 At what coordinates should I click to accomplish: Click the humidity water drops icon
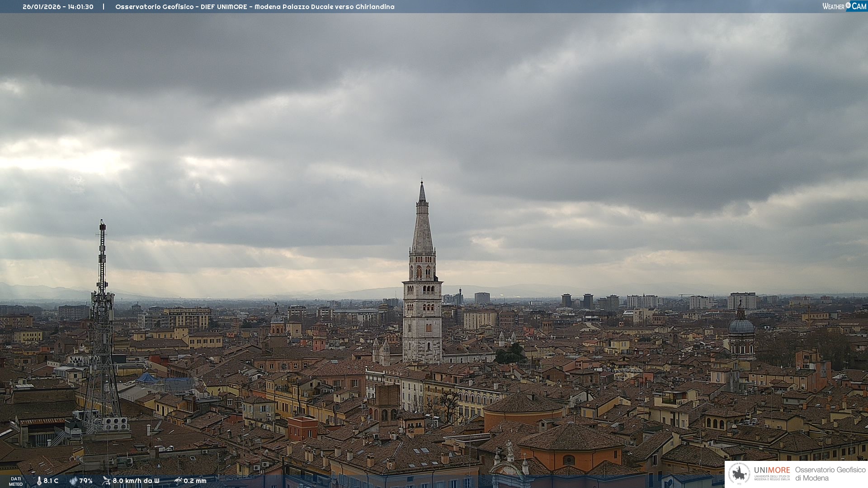coord(73,481)
